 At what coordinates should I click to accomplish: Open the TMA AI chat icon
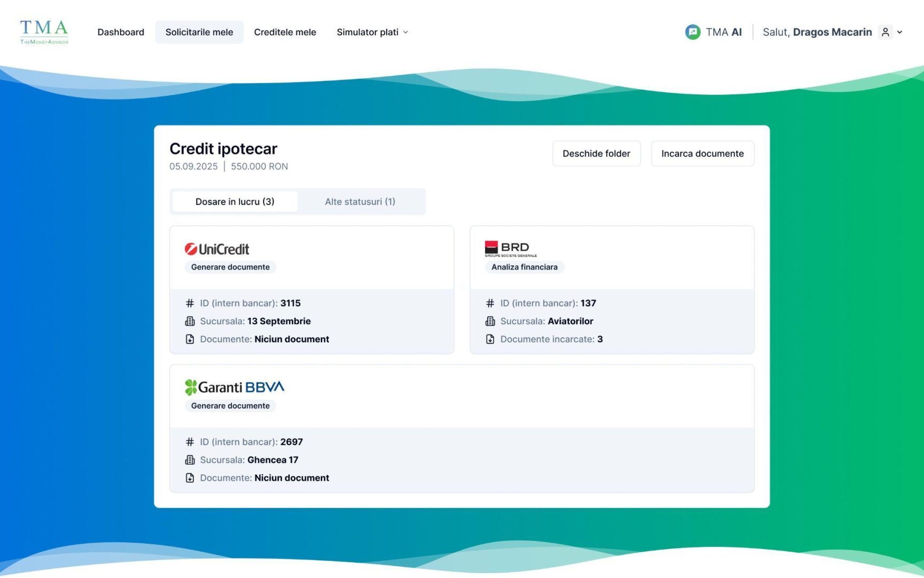[x=693, y=32]
